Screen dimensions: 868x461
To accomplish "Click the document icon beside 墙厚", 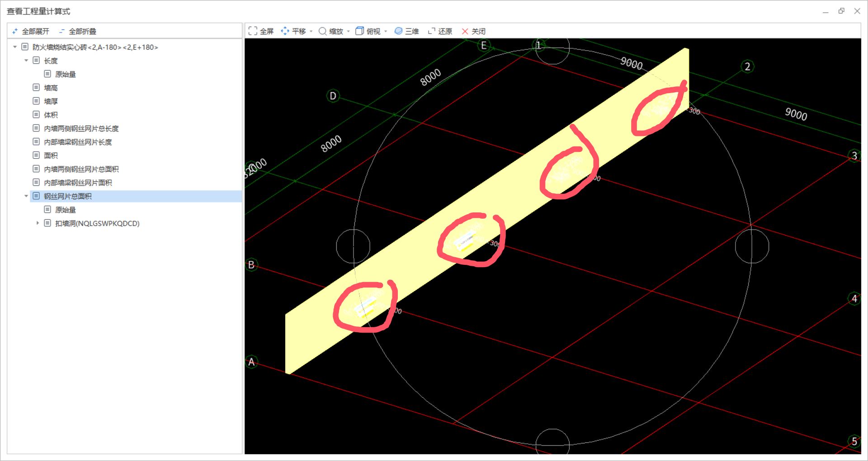I will pos(36,101).
